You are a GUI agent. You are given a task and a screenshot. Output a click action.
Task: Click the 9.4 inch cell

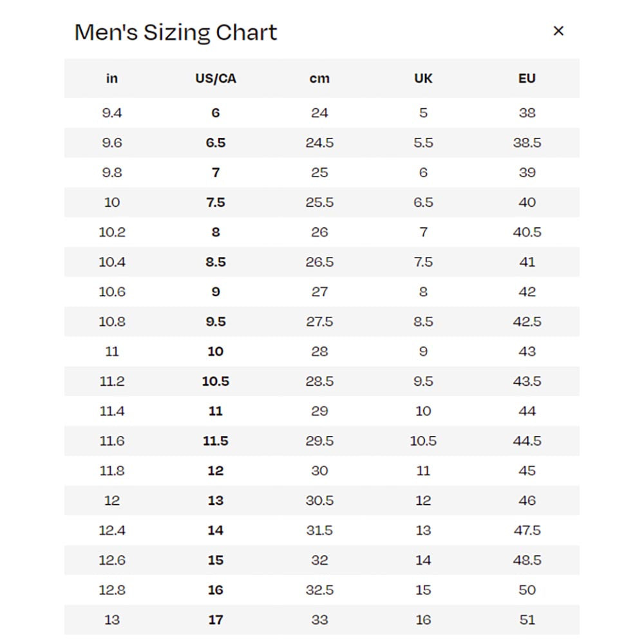point(112,113)
